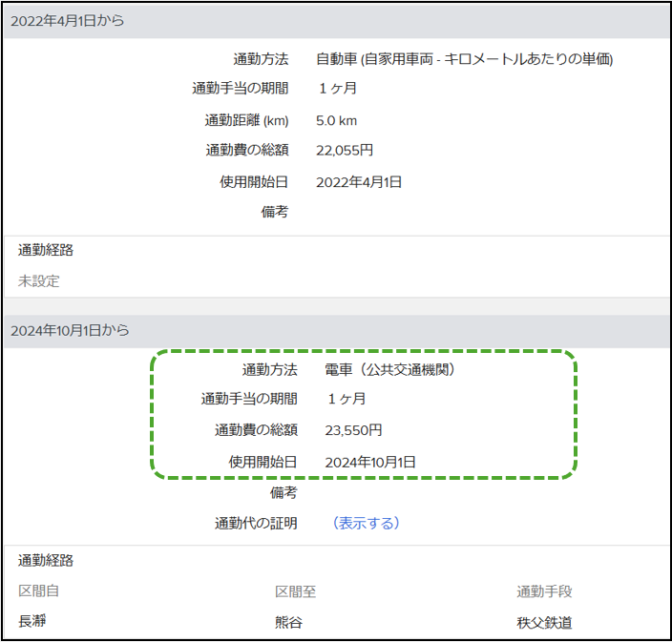672x642 pixels.
Task: Click the 5.0 km commute distance value
Action: (336, 120)
